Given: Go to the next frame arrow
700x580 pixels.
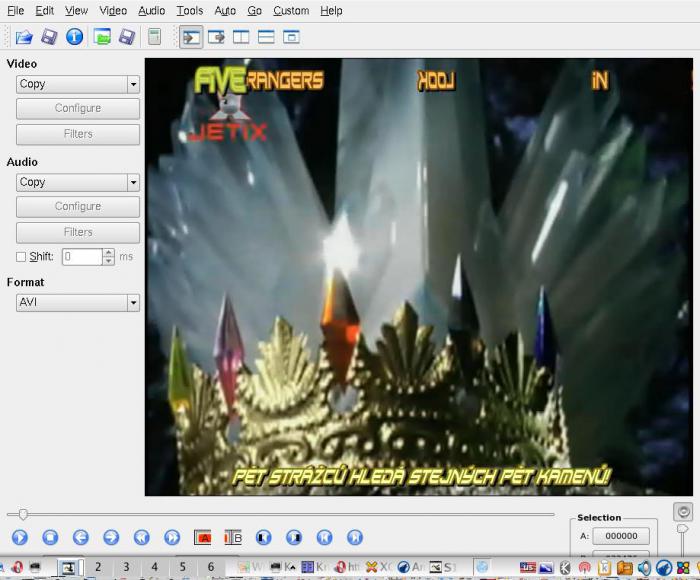Looking at the screenshot, I should (111, 537).
